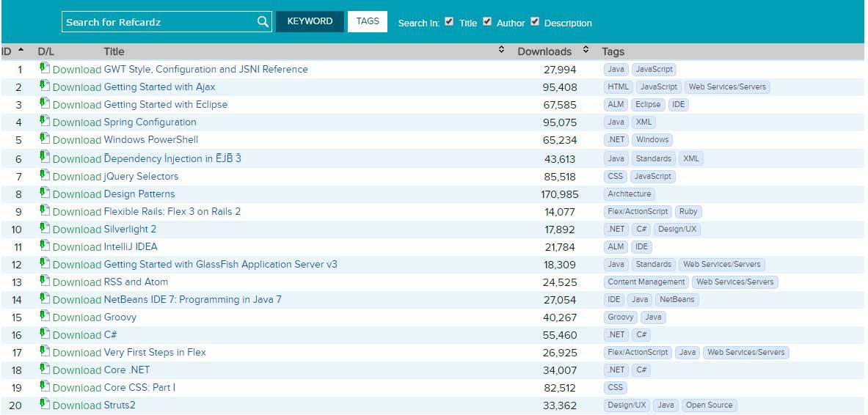
Task: Click the CSS tag on jQuery Selectors row
Action: pyautogui.click(x=615, y=177)
